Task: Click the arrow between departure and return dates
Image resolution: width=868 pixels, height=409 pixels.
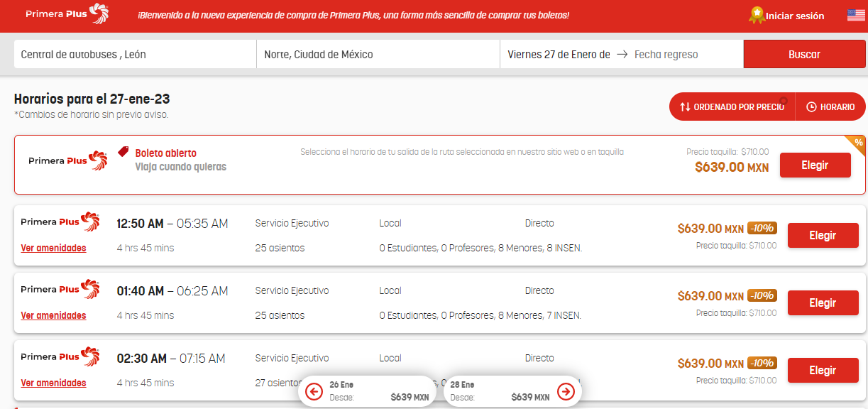Action: pyautogui.click(x=622, y=54)
